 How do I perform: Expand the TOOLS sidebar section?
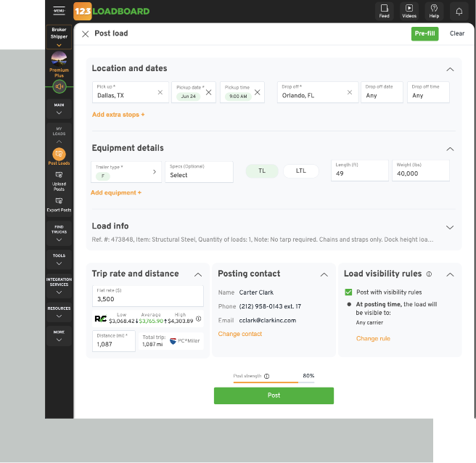pos(59,260)
